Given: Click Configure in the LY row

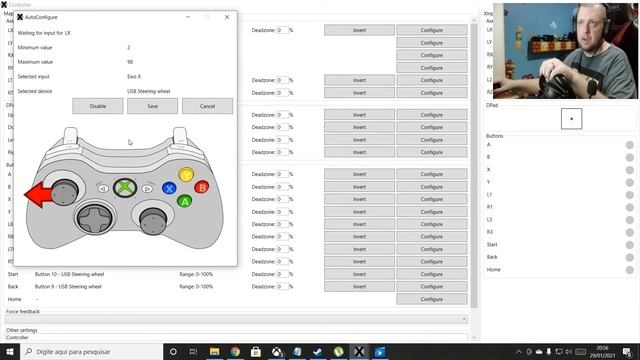Looking at the screenshot, I should (431, 43).
